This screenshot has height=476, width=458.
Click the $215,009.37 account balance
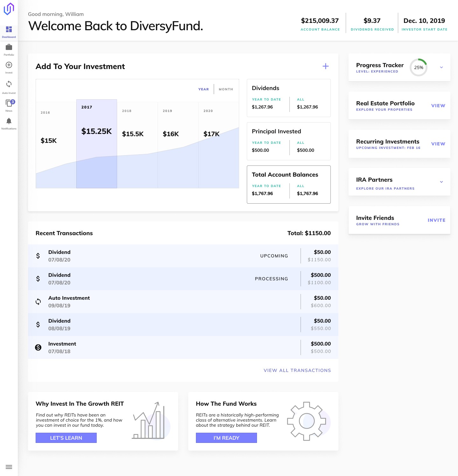[320, 21]
